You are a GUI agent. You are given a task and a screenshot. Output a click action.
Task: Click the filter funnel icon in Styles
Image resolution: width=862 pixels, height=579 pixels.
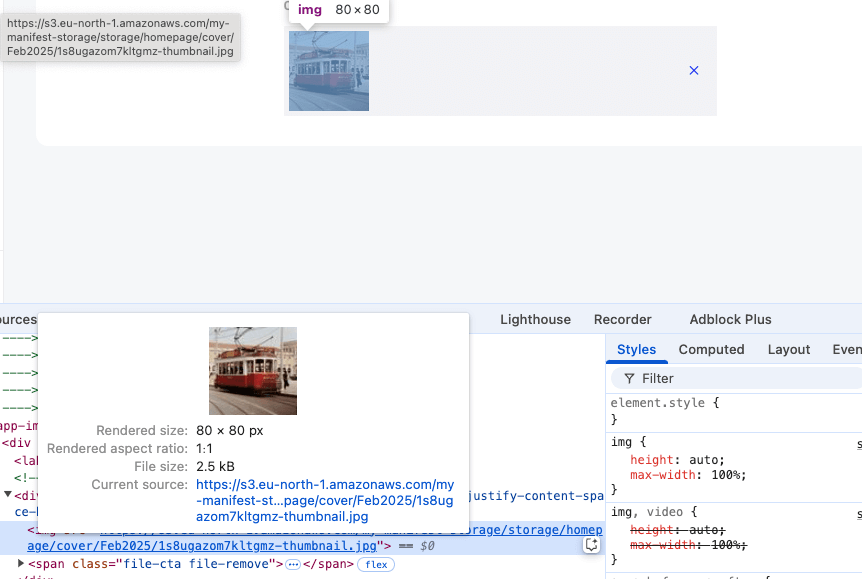pos(629,379)
